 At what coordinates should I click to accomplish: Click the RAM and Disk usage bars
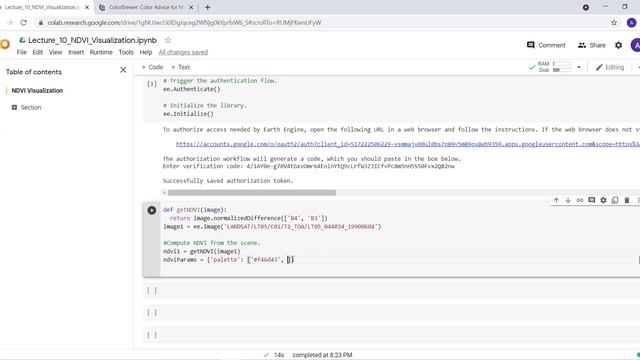click(x=562, y=67)
